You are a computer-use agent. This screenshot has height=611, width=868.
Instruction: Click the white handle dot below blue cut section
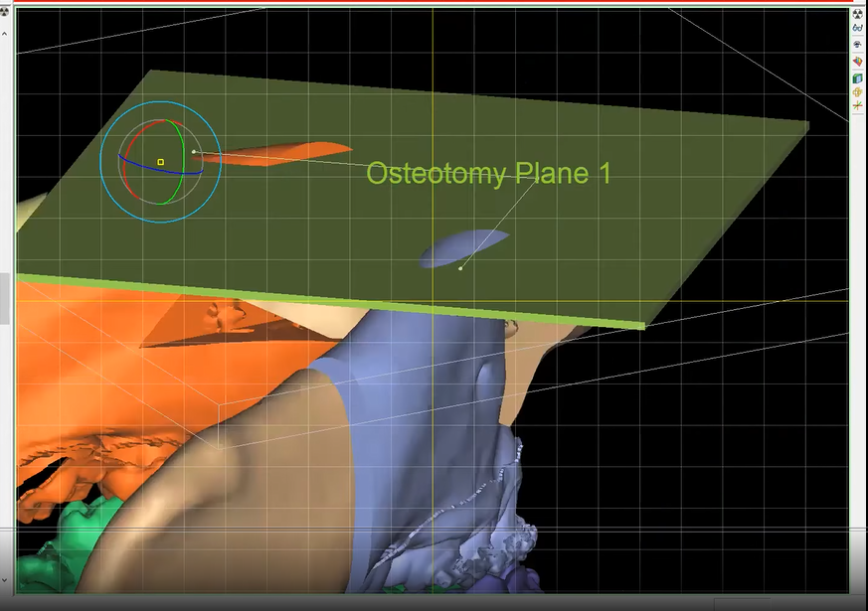[460, 268]
